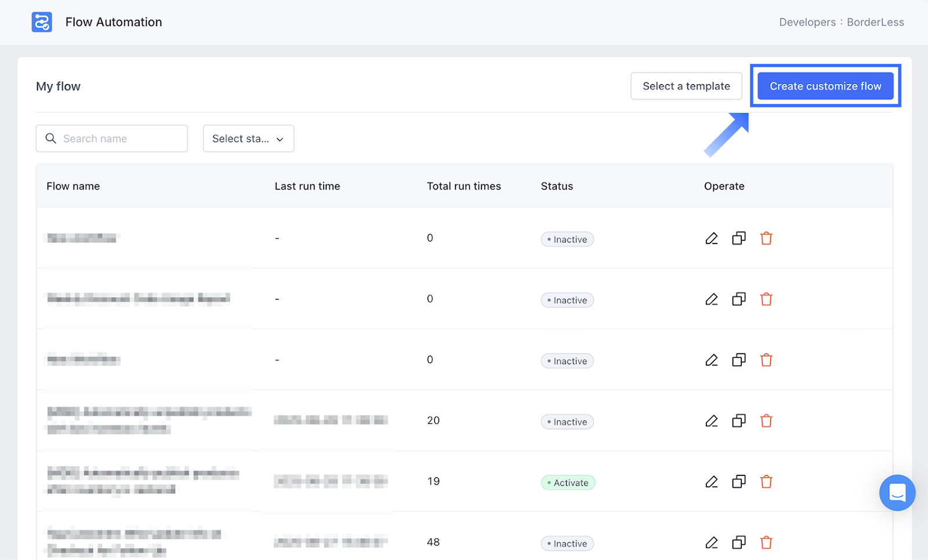Duplicate the second flow in the list
The width and height of the screenshot is (928, 560).
click(x=738, y=299)
